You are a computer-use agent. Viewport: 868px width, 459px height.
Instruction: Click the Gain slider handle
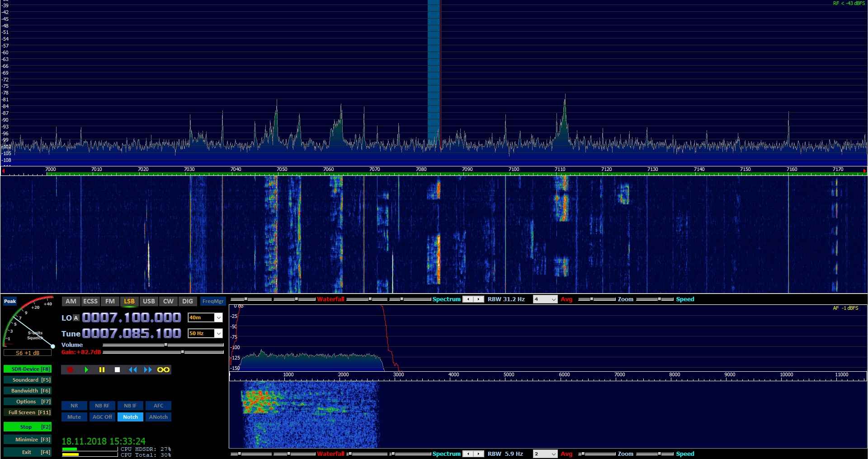(x=182, y=352)
